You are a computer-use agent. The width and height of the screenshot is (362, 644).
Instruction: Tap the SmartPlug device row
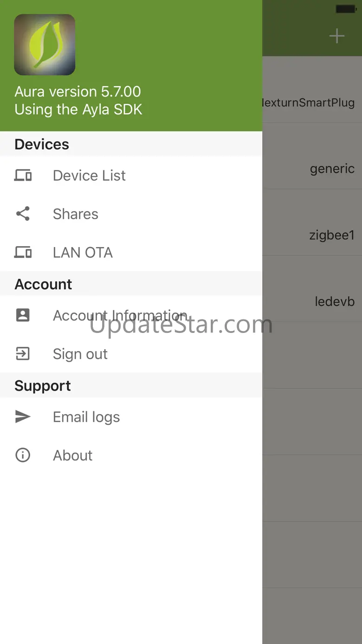[x=312, y=103]
